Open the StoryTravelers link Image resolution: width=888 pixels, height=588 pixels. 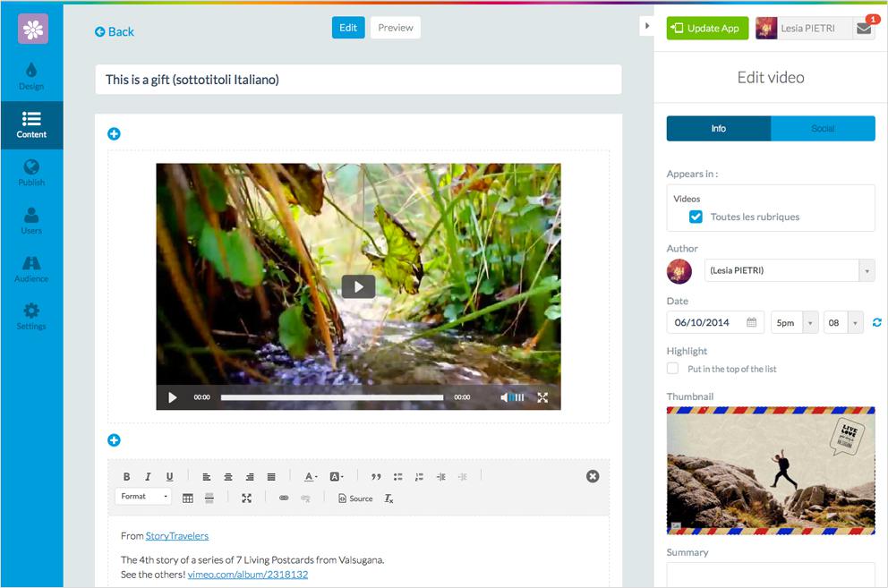(x=177, y=536)
